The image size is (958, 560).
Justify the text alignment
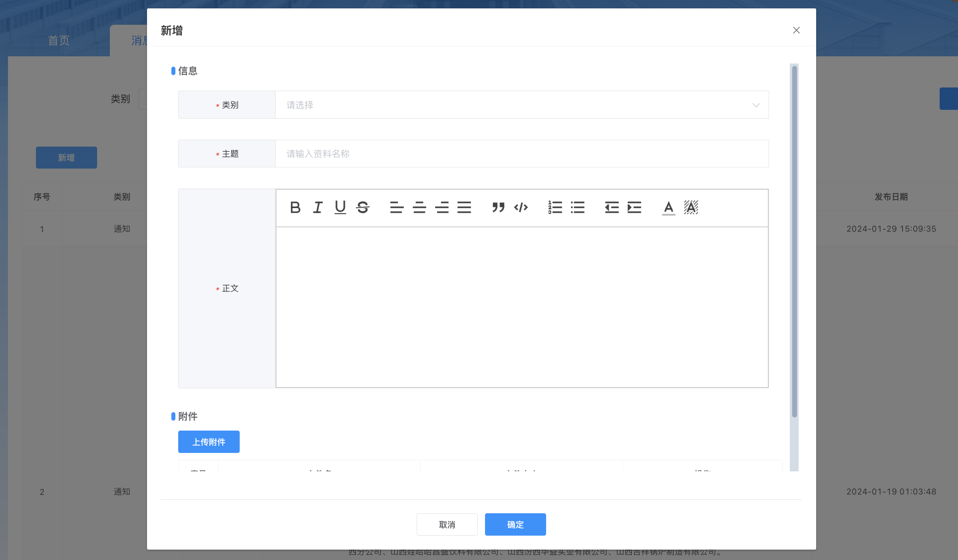(x=464, y=207)
